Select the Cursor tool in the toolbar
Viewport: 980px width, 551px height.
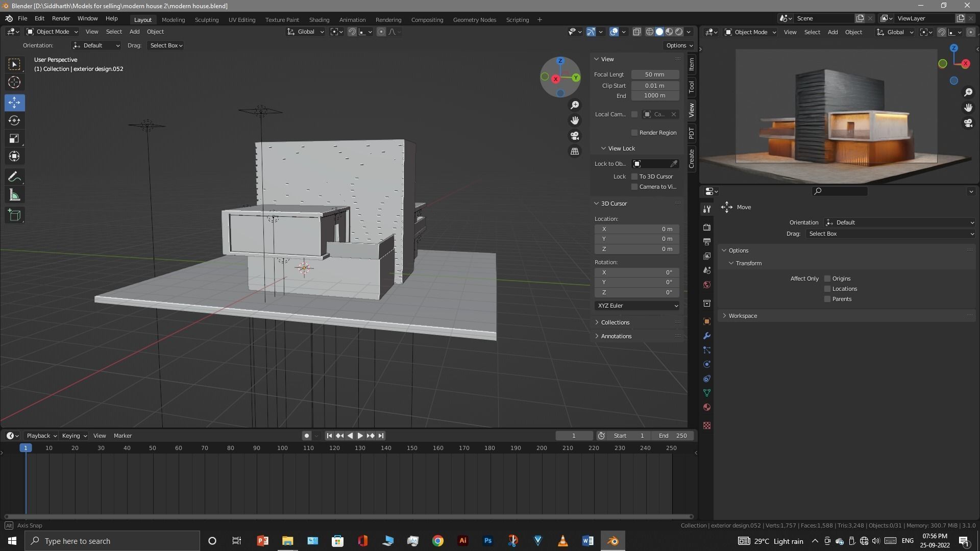tap(14, 82)
